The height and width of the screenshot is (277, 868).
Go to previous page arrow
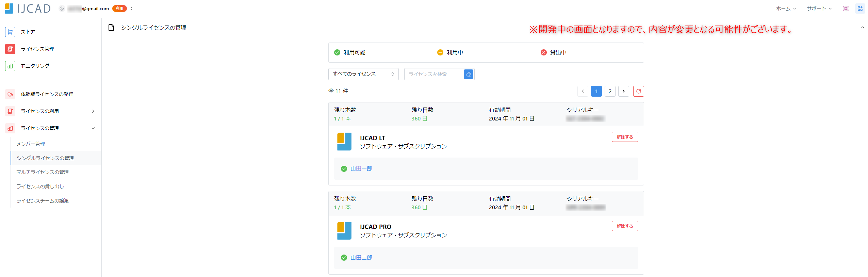[583, 91]
